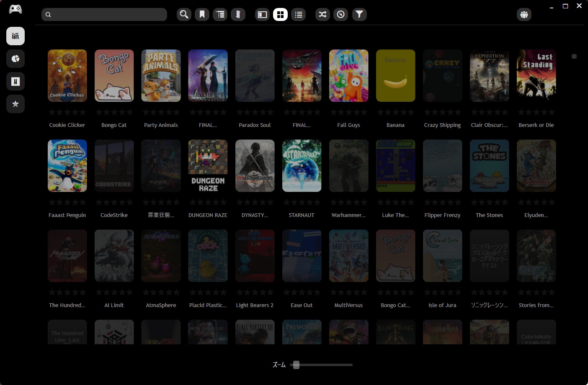
Task: Click the nested list toolbar icon
Action: (220, 15)
